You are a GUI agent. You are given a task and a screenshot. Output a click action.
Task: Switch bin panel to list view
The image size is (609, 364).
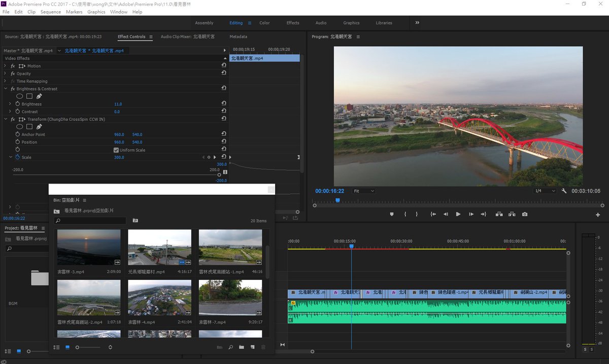pos(57,347)
